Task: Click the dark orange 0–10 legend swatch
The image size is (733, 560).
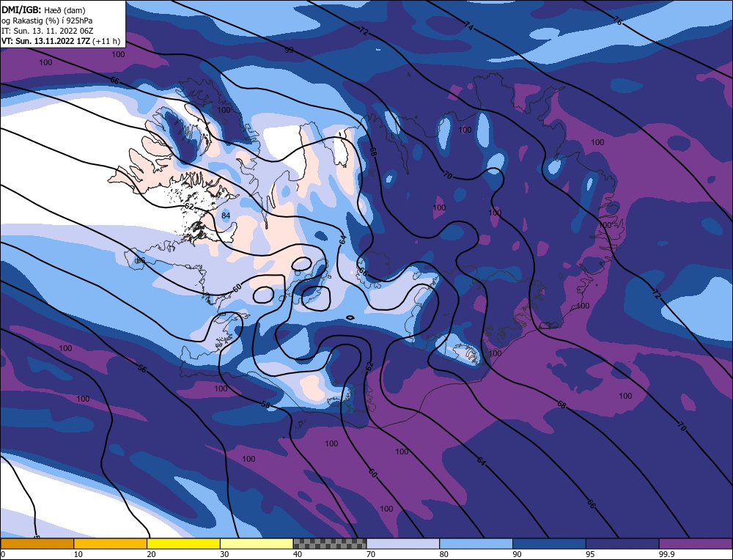Action: (37, 544)
